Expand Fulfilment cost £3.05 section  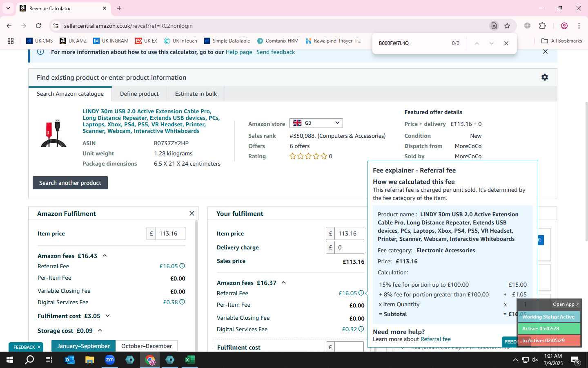tap(108, 316)
